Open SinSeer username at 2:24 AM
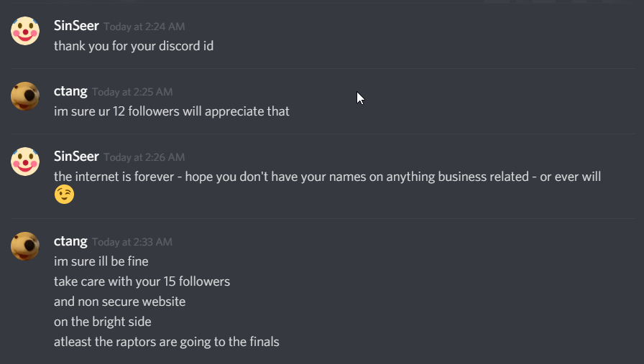The image size is (644, 364). pyautogui.click(x=76, y=25)
